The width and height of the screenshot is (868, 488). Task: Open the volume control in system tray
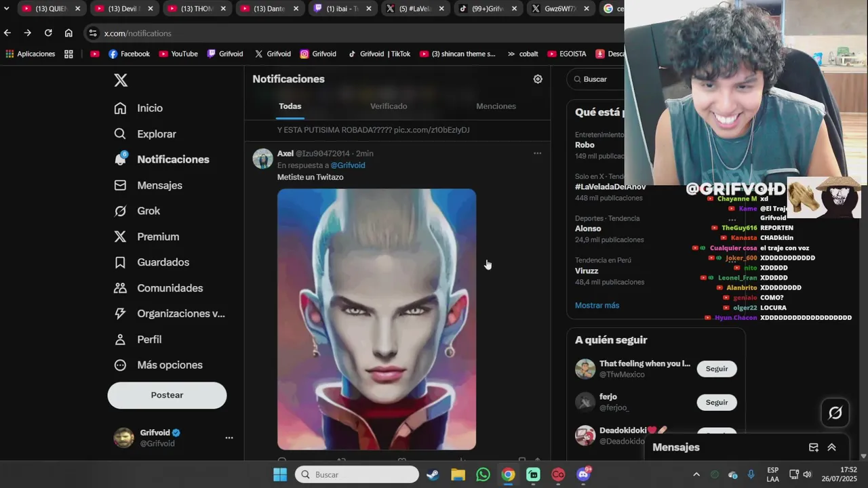tap(807, 474)
